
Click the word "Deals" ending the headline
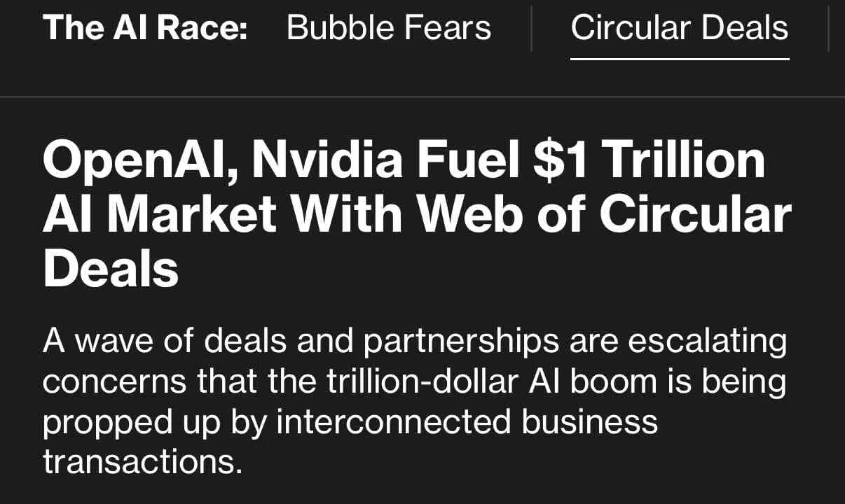(x=111, y=268)
